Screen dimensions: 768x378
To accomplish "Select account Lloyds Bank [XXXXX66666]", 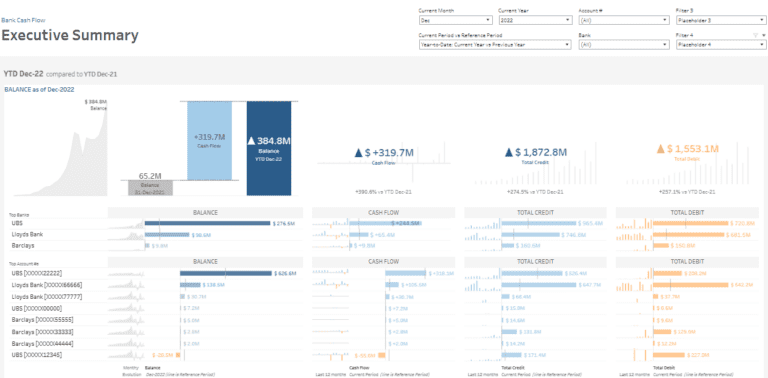I will point(46,284).
